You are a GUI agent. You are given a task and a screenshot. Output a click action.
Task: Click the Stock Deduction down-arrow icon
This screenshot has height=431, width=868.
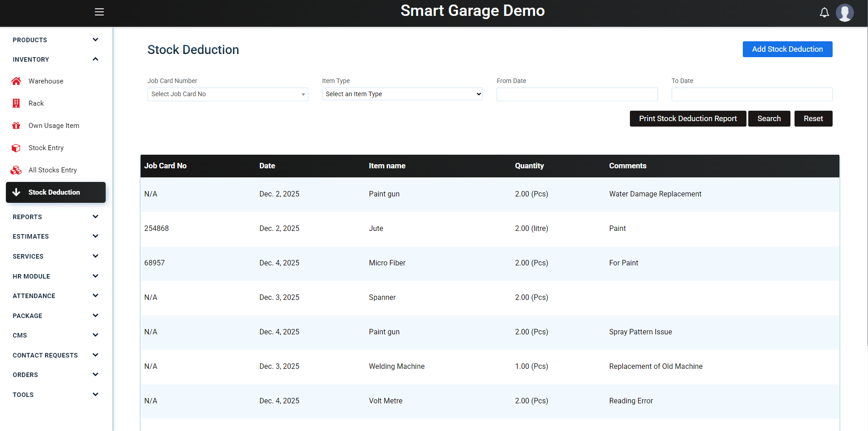16,192
